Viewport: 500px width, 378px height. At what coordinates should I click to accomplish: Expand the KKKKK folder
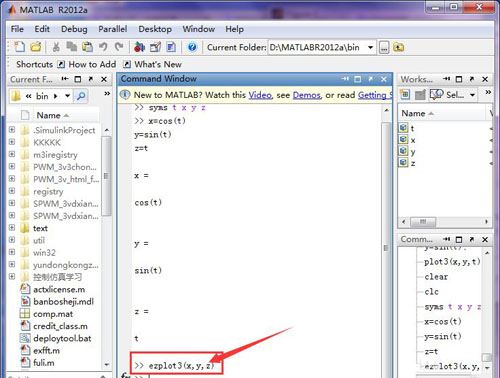pyautogui.click(x=12, y=142)
